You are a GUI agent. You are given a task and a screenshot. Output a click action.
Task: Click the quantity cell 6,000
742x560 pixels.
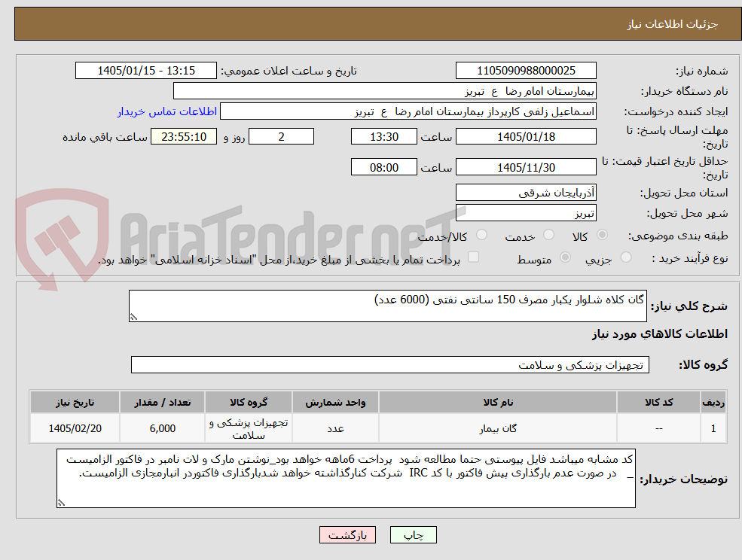162,428
